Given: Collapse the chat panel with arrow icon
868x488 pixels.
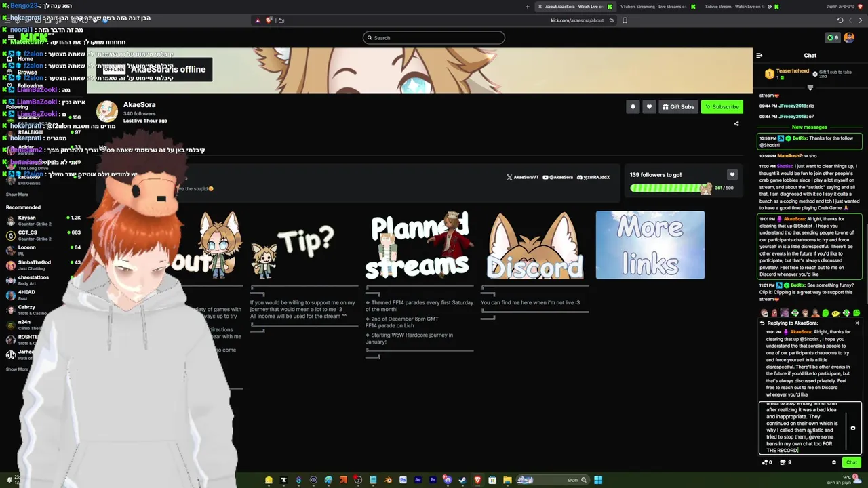Looking at the screenshot, I should click(759, 56).
